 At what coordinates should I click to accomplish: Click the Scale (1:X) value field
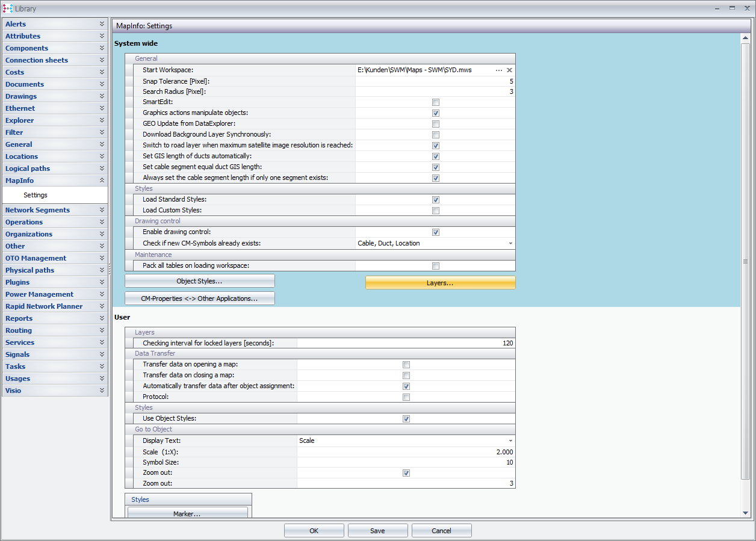tap(406, 451)
